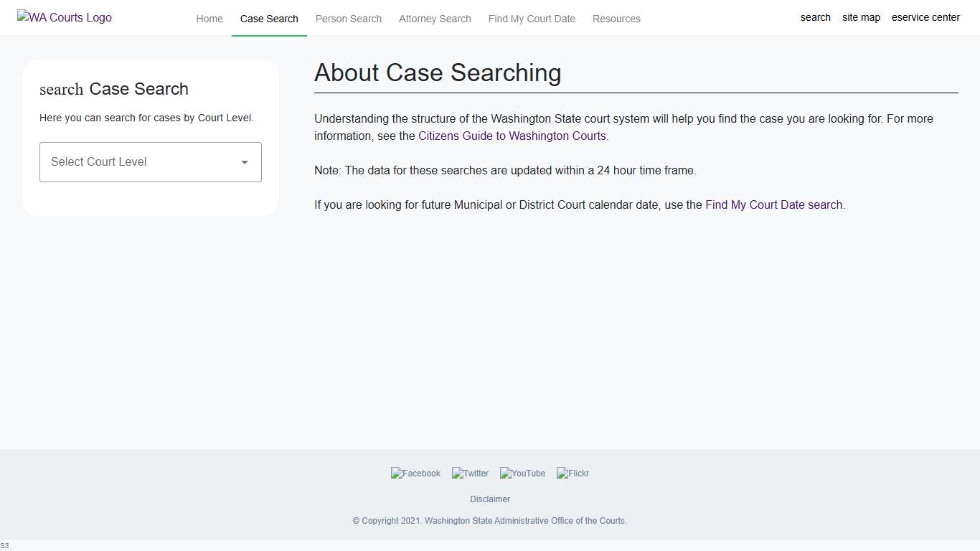Open the Twitter social media icon
This screenshot has height=551, width=980.
(x=470, y=473)
